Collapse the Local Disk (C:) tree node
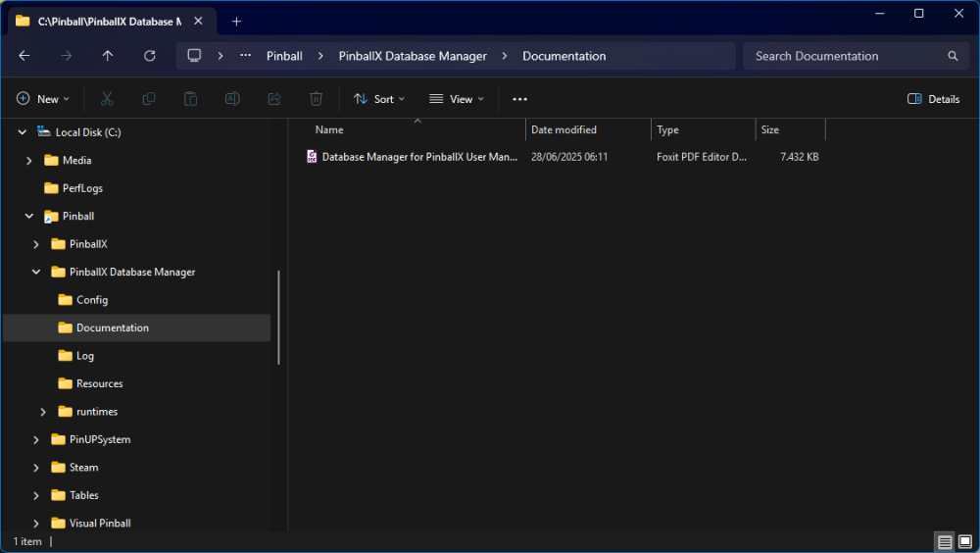Screen dimensions: 980x553 point(22,132)
